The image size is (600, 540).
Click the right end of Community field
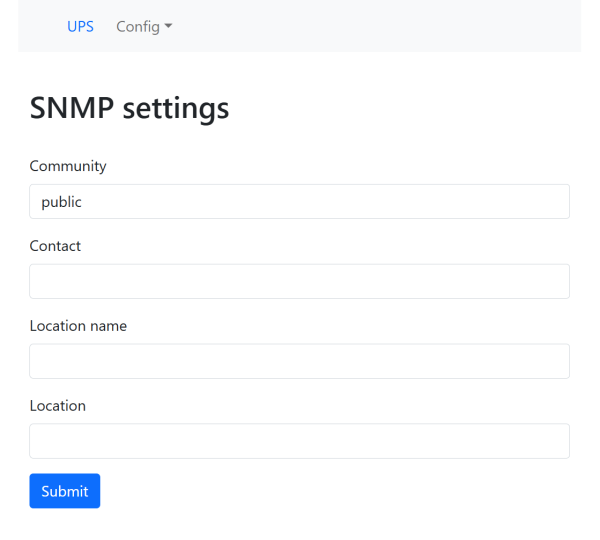pyautogui.click(x=555, y=201)
